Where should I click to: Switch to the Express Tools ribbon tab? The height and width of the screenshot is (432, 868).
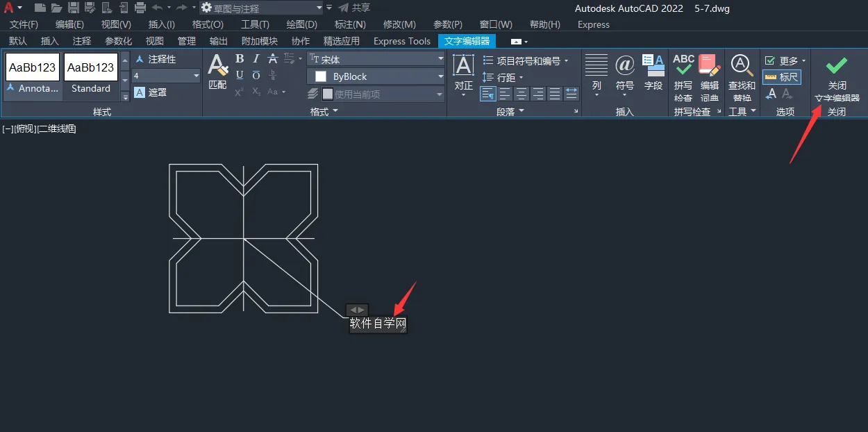click(x=402, y=41)
